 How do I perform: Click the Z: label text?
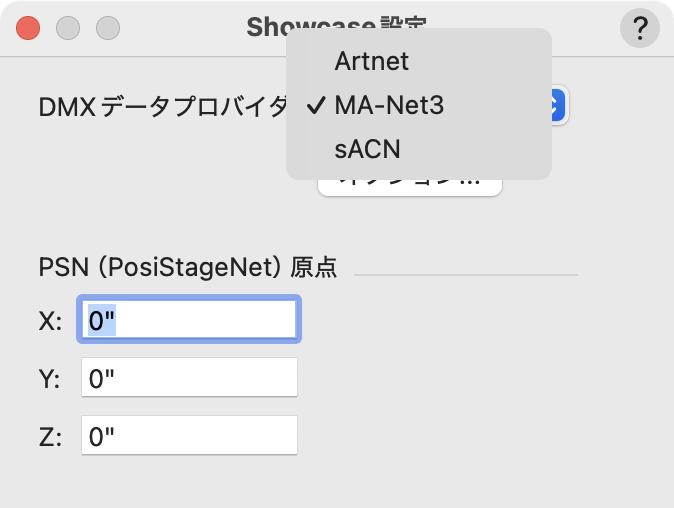[x=50, y=437]
